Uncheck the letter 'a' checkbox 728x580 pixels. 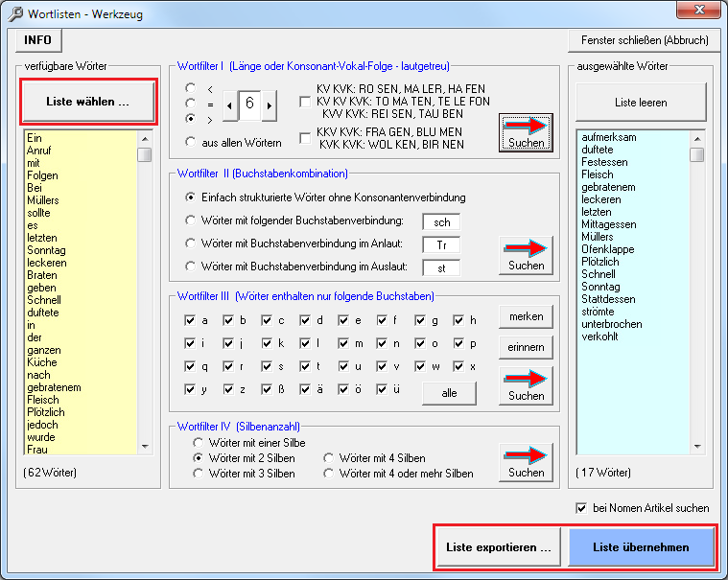pyautogui.click(x=190, y=320)
